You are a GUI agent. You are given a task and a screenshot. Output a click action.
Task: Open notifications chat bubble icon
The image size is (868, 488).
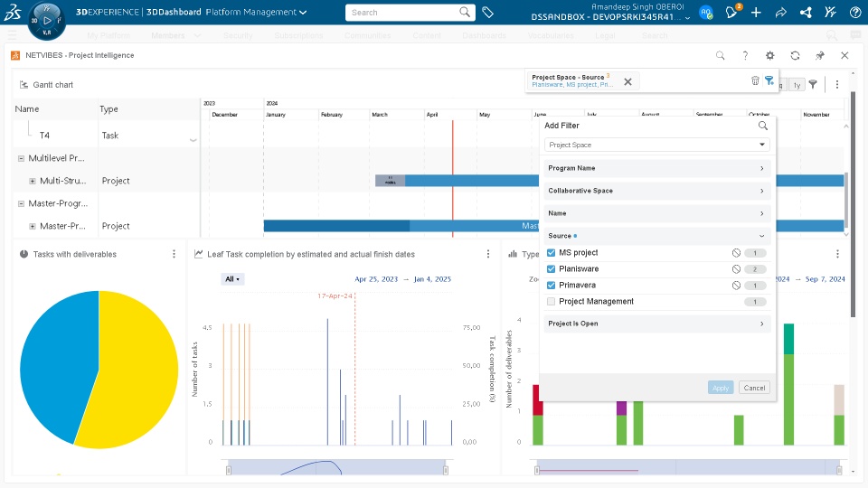731,12
